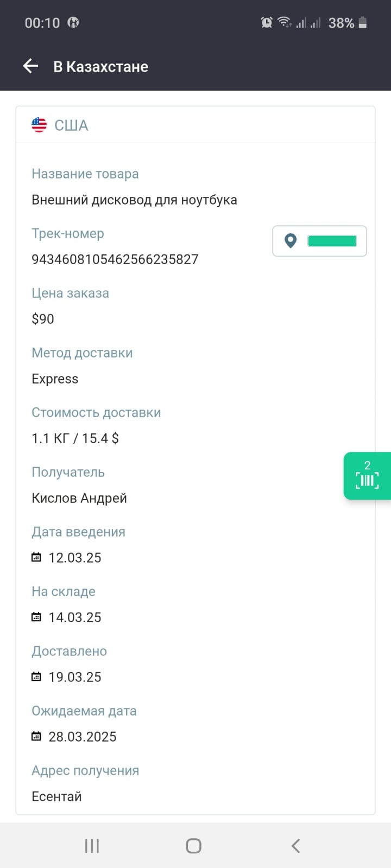Tap the USA flag icon
391x868 pixels.
coord(39,125)
